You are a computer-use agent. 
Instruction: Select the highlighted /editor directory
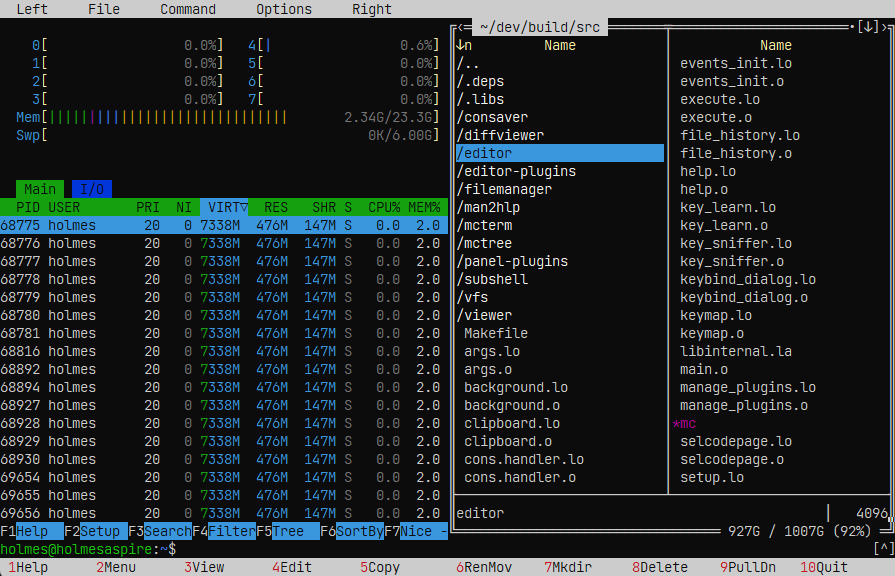point(559,153)
